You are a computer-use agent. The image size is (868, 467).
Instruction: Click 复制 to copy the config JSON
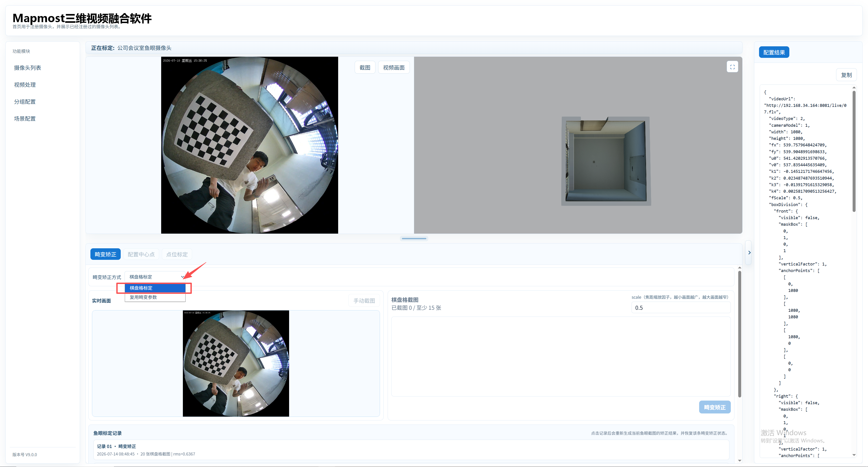(x=846, y=75)
